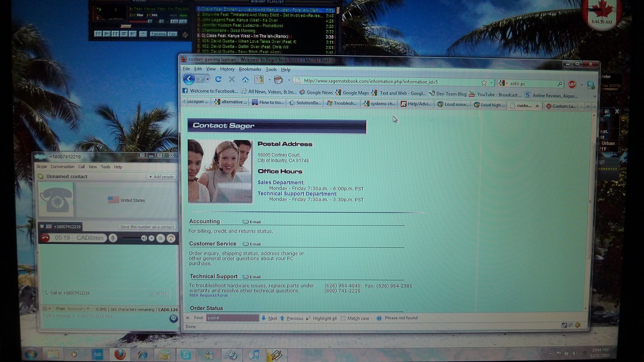Image resolution: width=644 pixels, height=362 pixels.
Task: Open the Skype Call menu
Action: 81,167
